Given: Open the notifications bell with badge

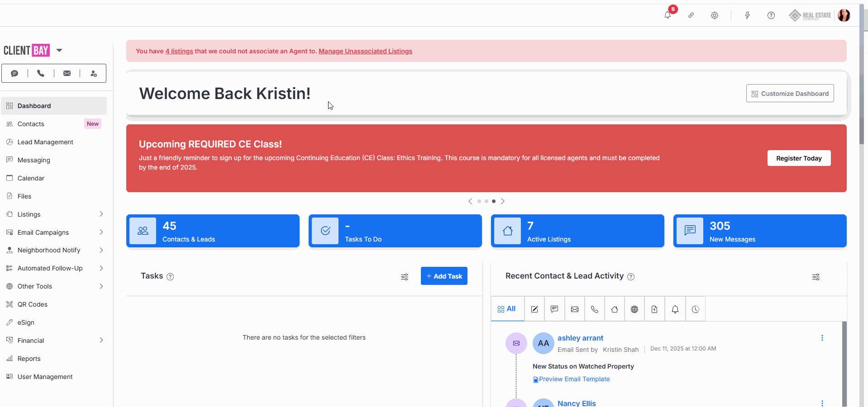Looking at the screenshot, I should [668, 15].
